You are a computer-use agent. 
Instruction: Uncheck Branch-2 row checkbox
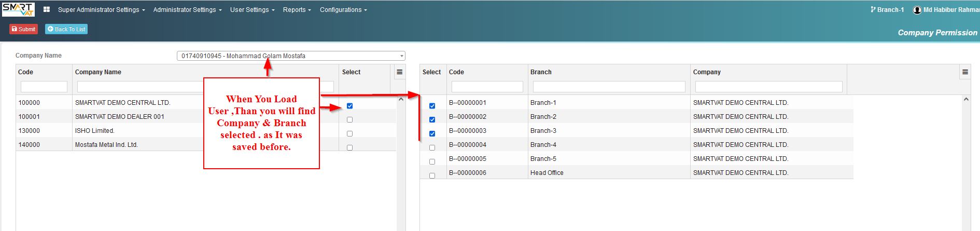tap(432, 120)
